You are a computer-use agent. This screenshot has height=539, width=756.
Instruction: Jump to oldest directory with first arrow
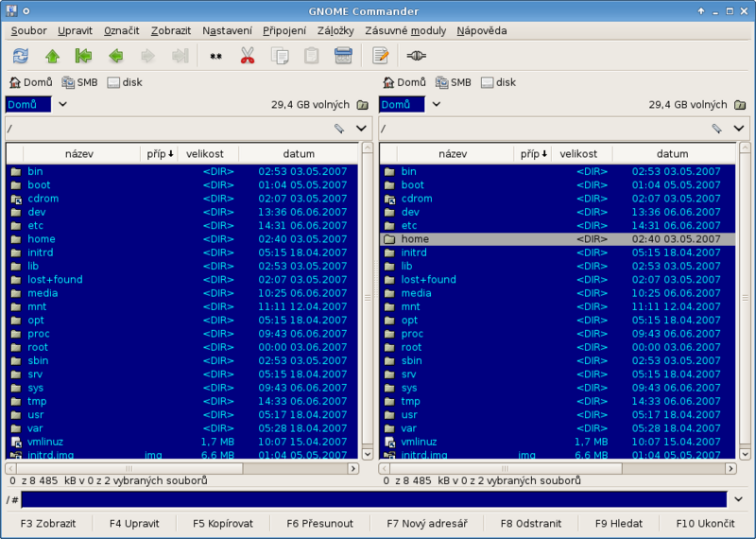click(84, 56)
